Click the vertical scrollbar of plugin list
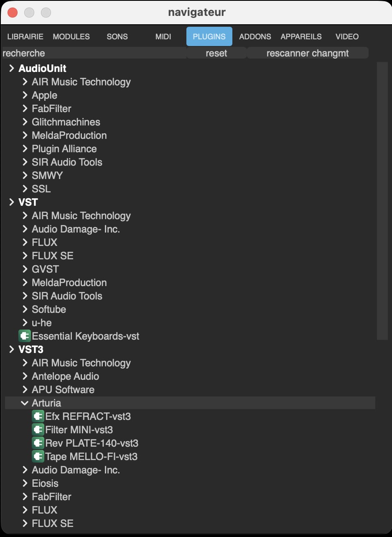The height and width of the screenshot is (537, 392). click(382, 201)
